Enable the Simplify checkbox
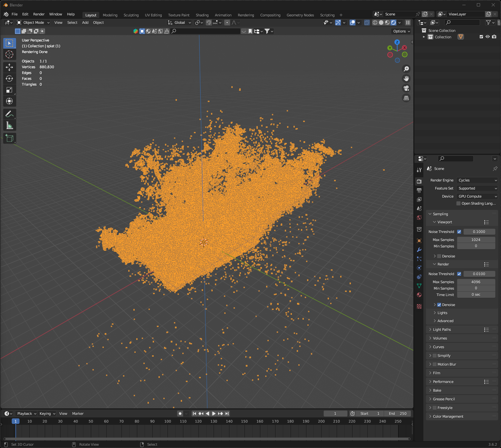Viewport: 501px width, 448px height. click(435, 356)
